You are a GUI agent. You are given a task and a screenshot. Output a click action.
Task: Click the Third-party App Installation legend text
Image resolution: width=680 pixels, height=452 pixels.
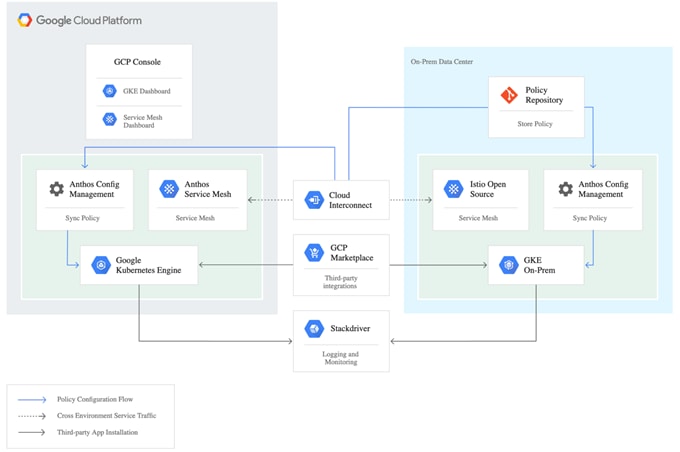point(97,432)
